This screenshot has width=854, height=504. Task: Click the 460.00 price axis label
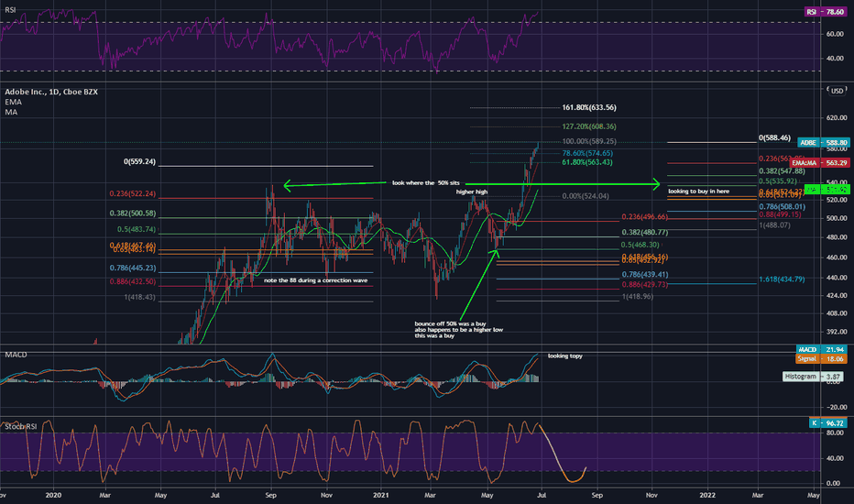point(836,257)
